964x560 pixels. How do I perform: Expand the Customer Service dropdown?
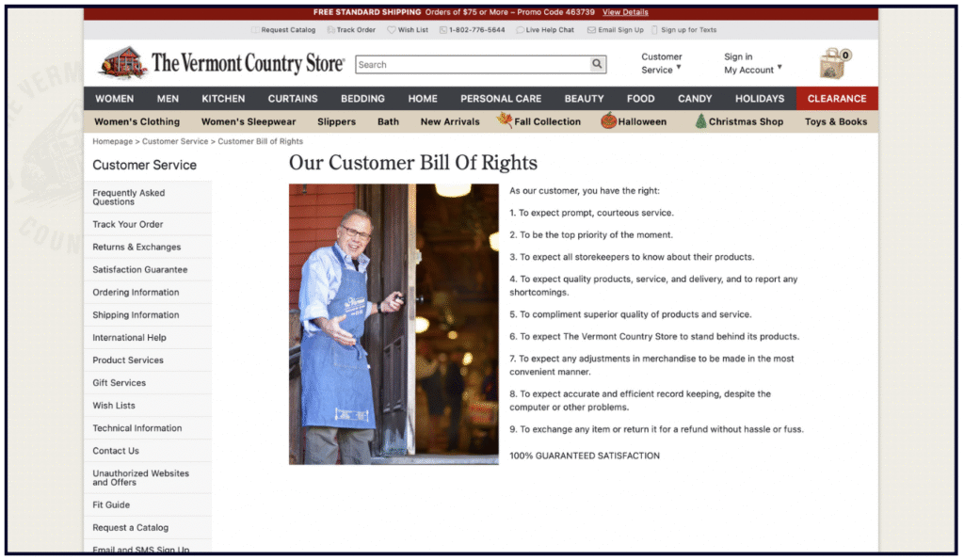pyautogui.click(x=662, y=63)
